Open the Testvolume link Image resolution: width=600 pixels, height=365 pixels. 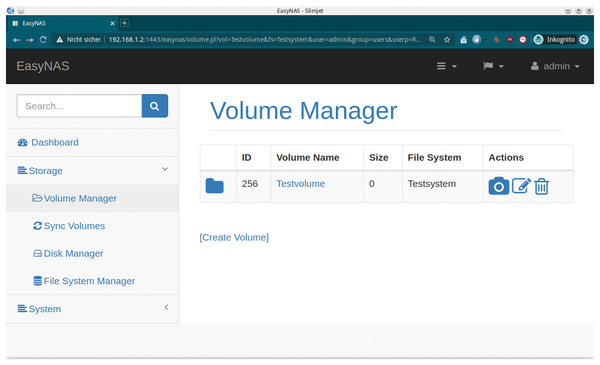pos(300,184)
